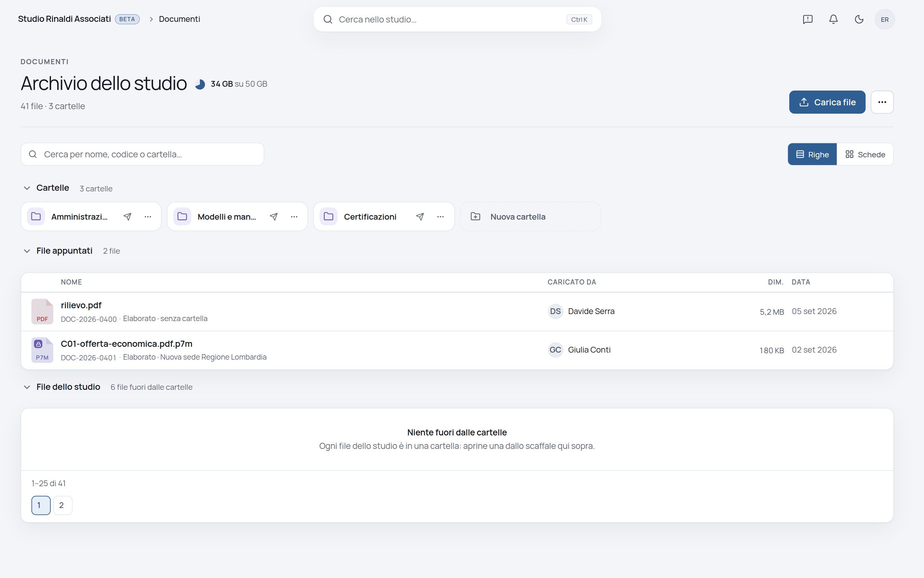Open the feedback message icon

click(808, 19)
